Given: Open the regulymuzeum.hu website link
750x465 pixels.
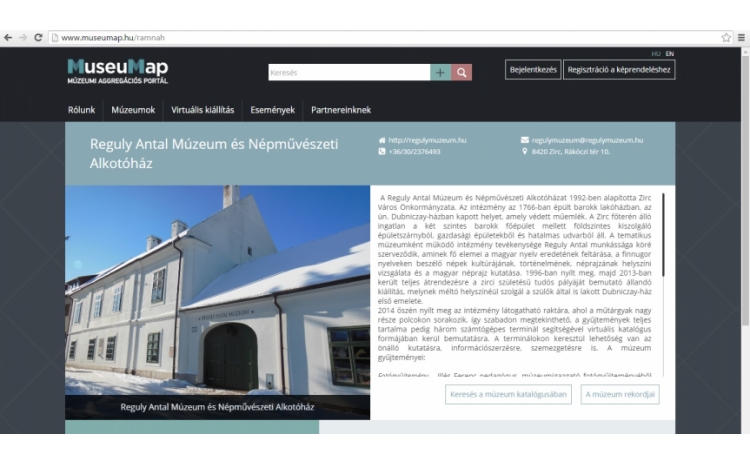Looking at the screenshot, I should (427, 140).
